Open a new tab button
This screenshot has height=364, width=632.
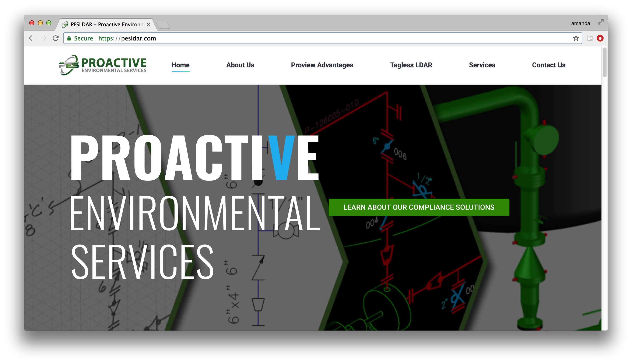[x=163, y=25]
